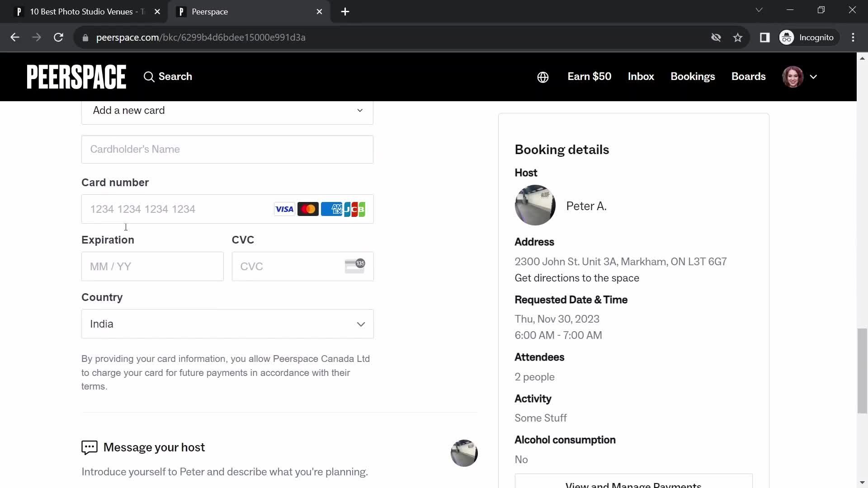Click '2 people' attendees text

coord(534,377)
